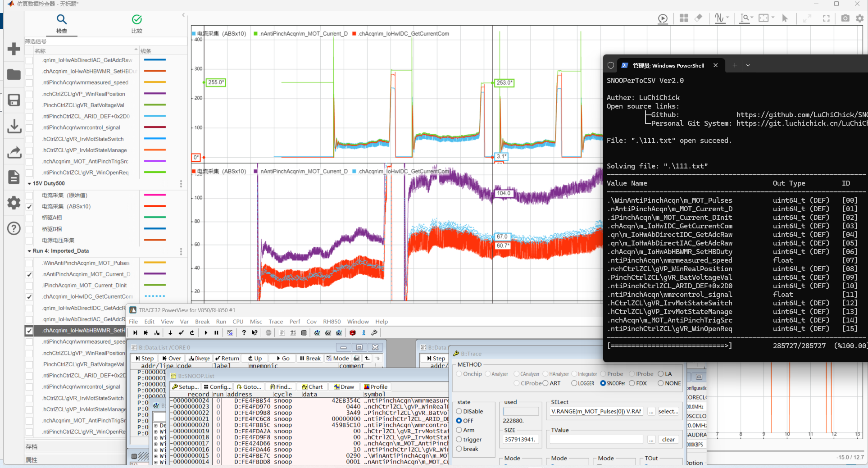Click the wrench icon in TRACE32 toolbar
The height and width of the screenshot is (468, 868).
click(374, 333)
